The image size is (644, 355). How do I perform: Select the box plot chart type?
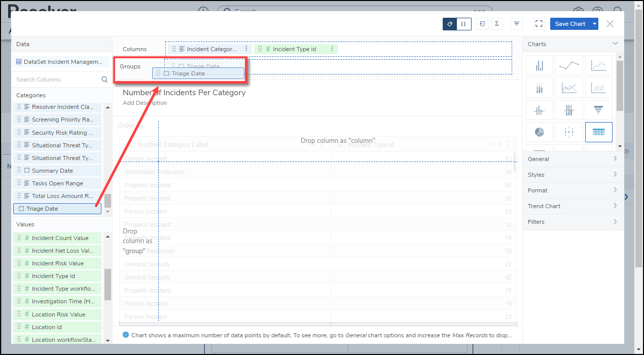click(569, 132)
